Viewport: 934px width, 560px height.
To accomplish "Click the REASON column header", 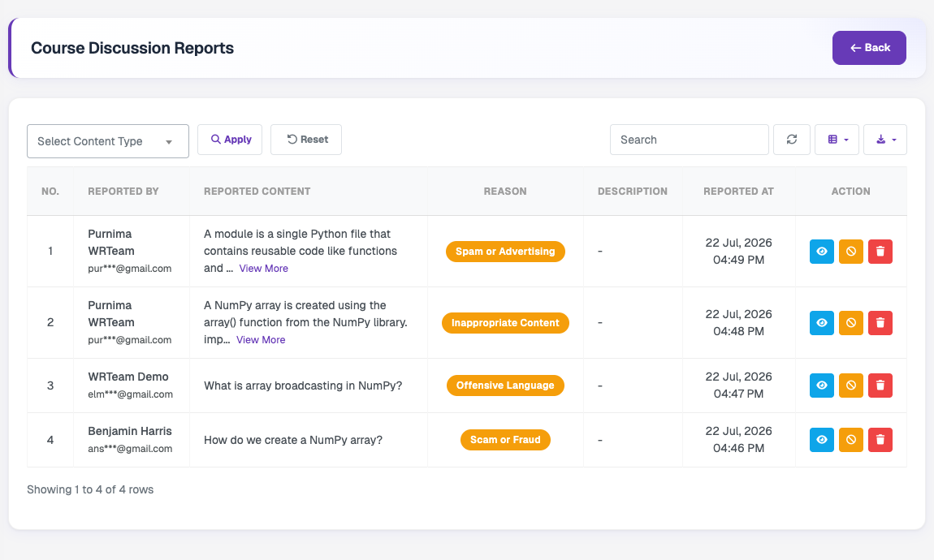I will click(505, 191).
